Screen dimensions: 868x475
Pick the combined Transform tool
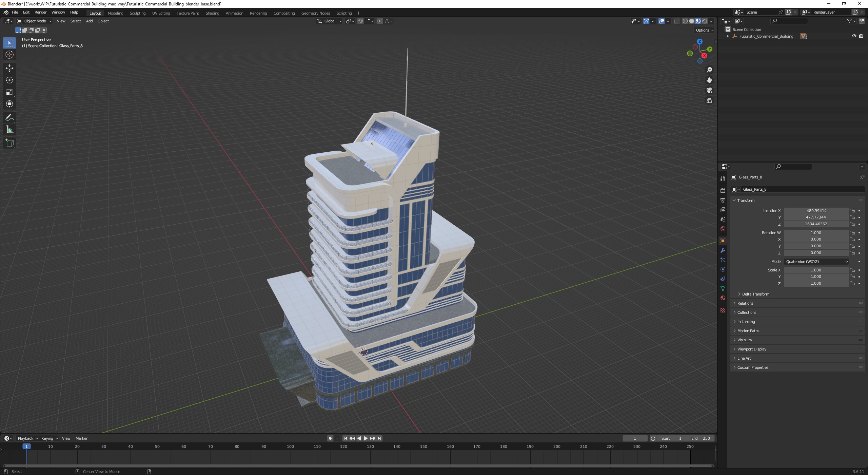click(9, 104)
